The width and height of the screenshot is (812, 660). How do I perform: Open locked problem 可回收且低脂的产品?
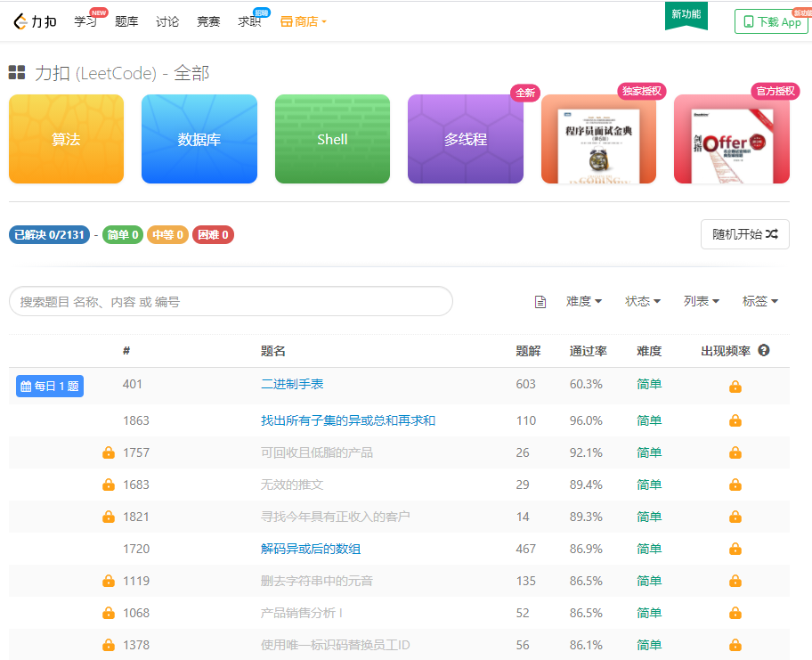pos(317,452)
